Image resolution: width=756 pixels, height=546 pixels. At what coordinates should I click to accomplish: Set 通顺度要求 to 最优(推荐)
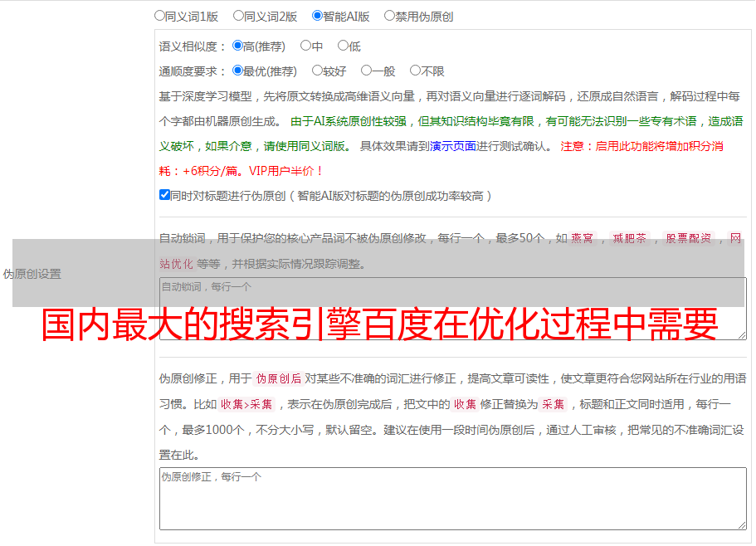[x=237, y=71]
